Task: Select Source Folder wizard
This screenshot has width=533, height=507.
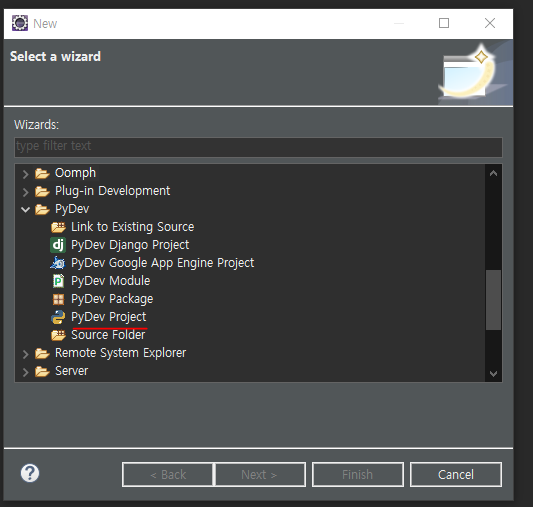Action: [108, 335]
